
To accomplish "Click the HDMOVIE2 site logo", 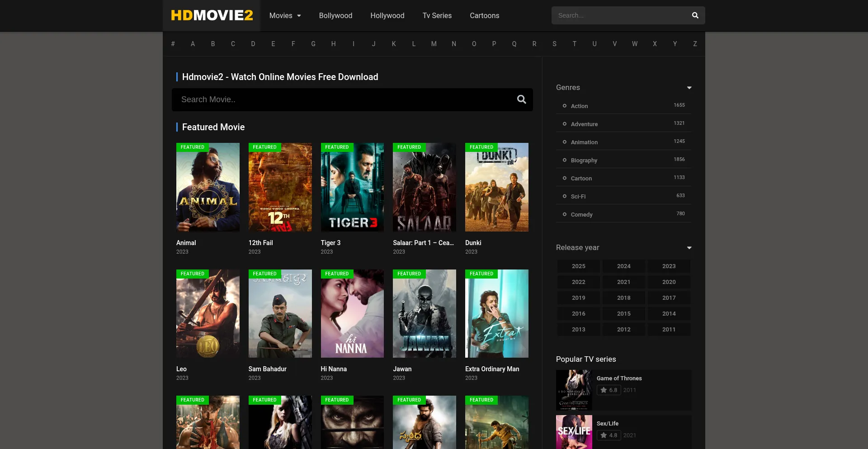I will coord(211,15).
